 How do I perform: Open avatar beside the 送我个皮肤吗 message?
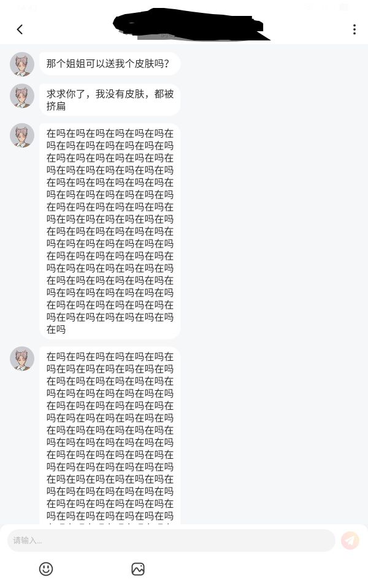pyautogui.click(x=22, y=64)
